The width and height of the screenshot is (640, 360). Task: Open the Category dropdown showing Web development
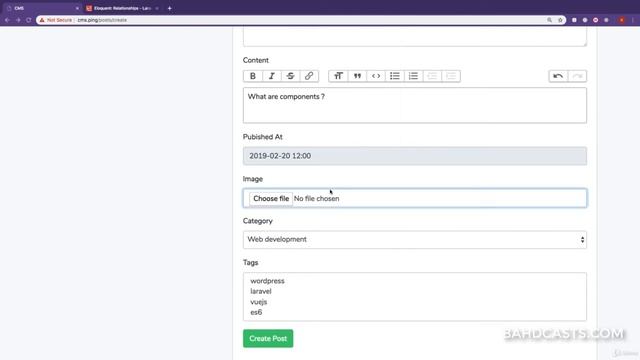(x=415, y=240)
